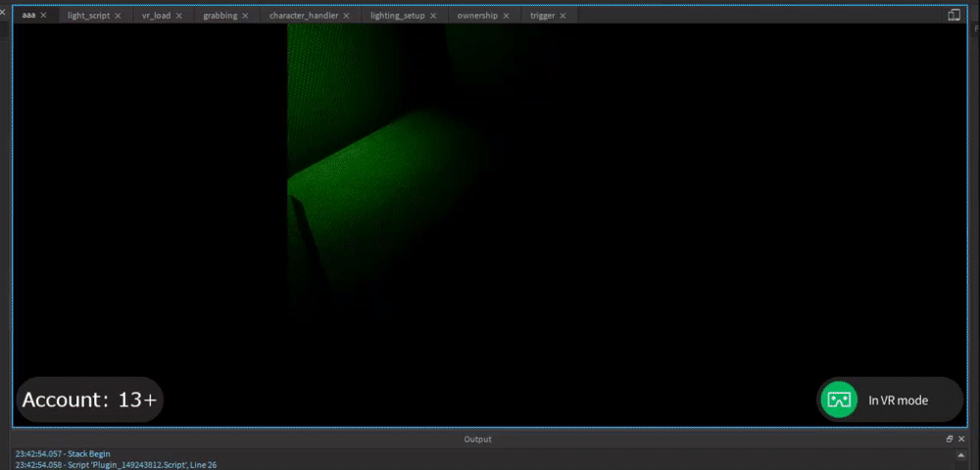Click the Output panel title
The height and width of the screenshot is (470, 980).
pos(477,440)
